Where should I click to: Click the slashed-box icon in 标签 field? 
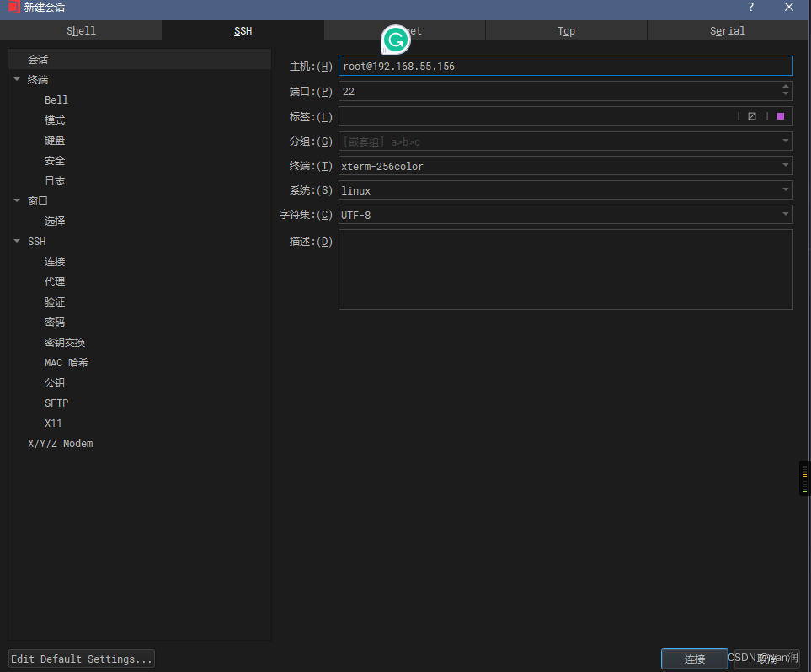(752, 116)
